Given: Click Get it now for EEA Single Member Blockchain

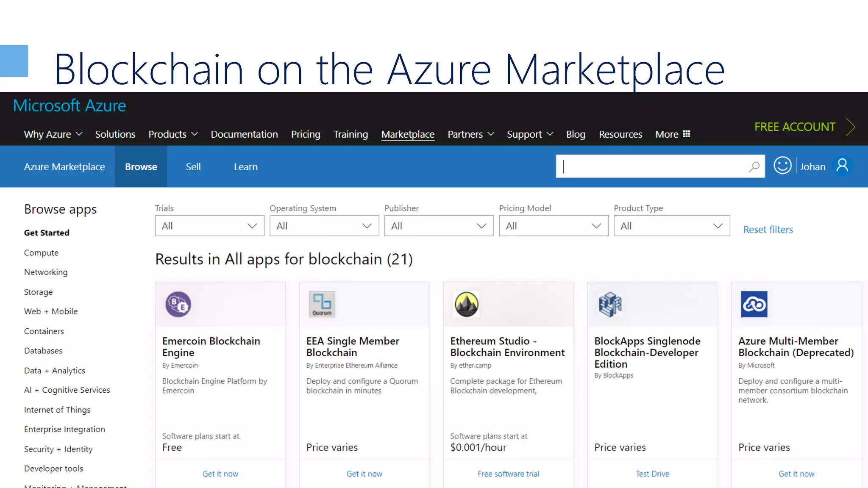Looking at the screenshot, I should pos(364,474).
